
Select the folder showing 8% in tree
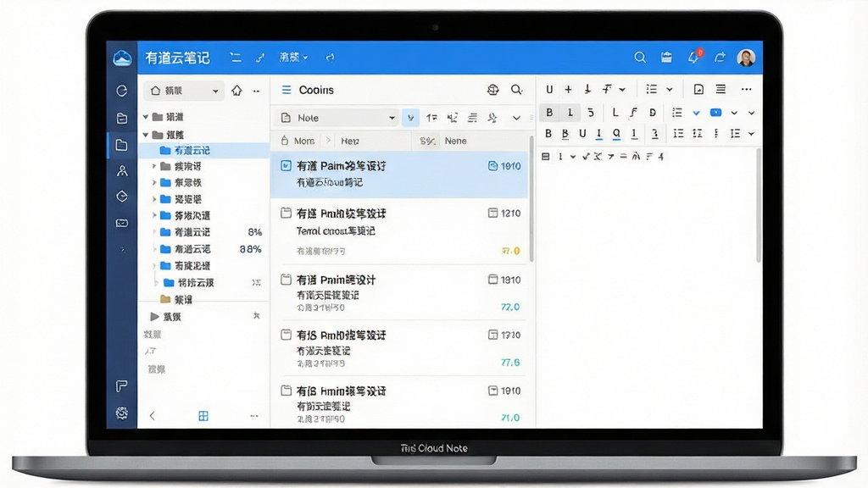(203, 232)
